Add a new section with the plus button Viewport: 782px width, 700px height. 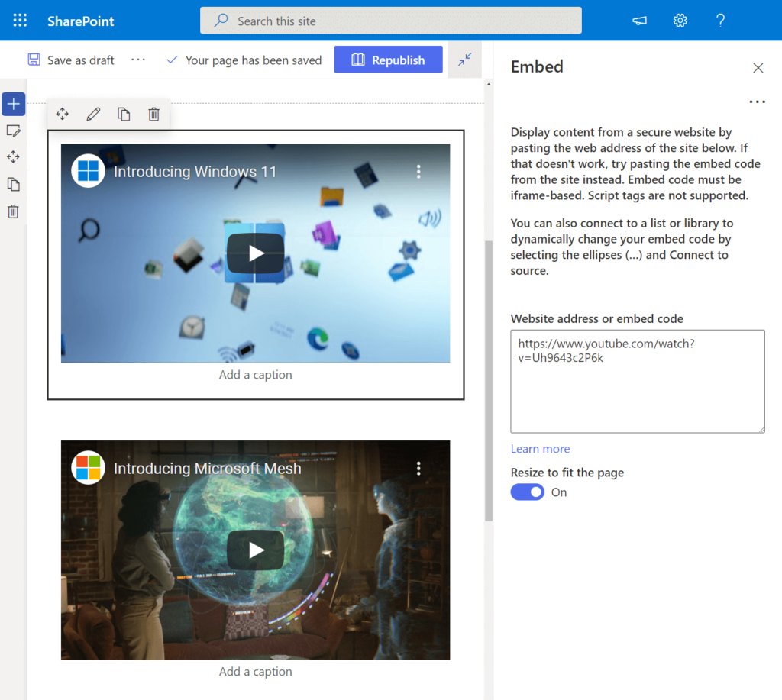tap(14, 105)
